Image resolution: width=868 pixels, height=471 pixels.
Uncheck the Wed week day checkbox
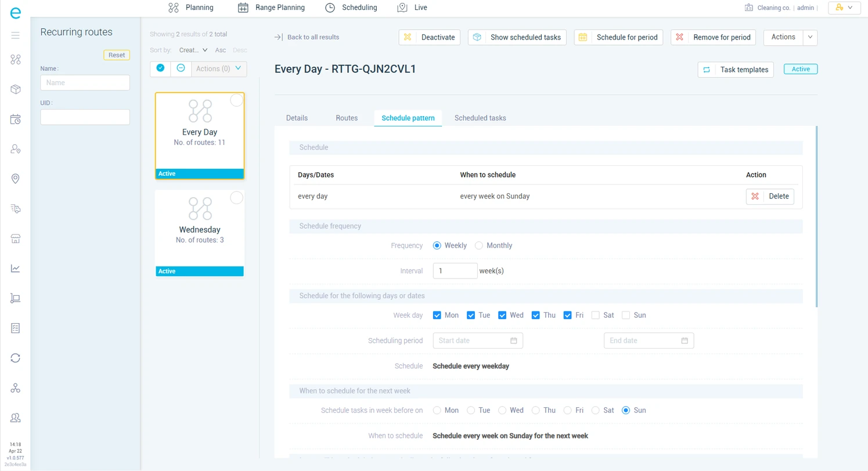coord(502,315)
